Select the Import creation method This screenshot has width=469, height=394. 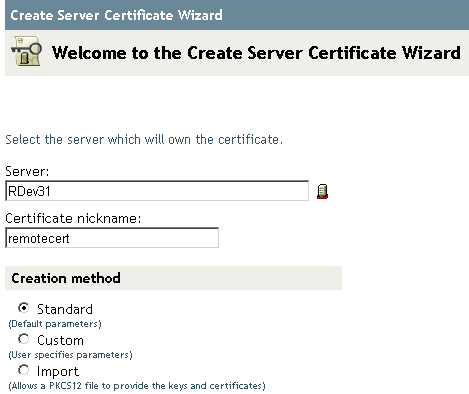coord(24,370)
